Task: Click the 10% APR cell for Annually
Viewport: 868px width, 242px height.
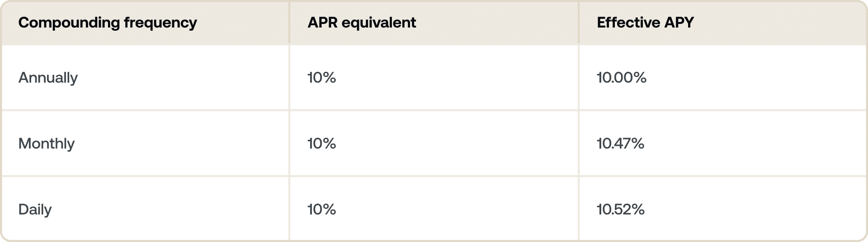Action: [x=321, y=78]
